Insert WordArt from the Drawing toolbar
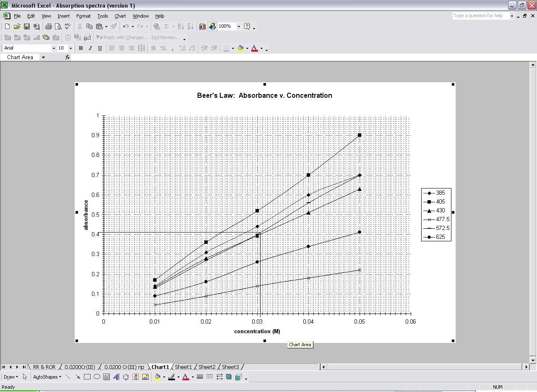This screenshot has width=537, height=392. point(116,377)
